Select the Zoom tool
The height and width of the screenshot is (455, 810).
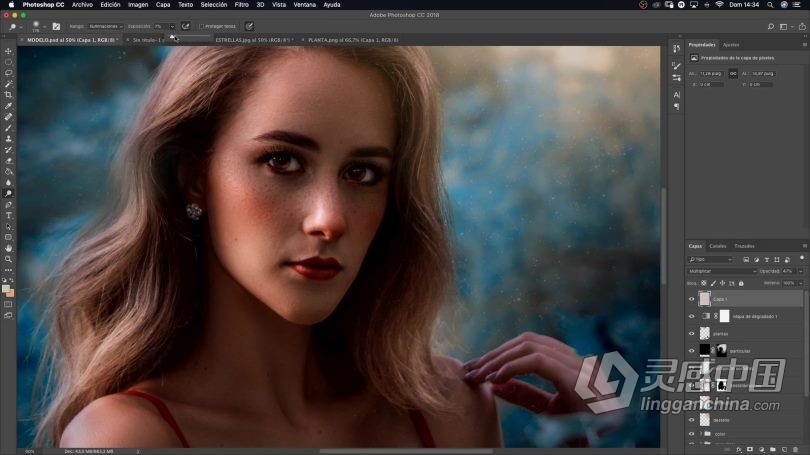(8, 259)
